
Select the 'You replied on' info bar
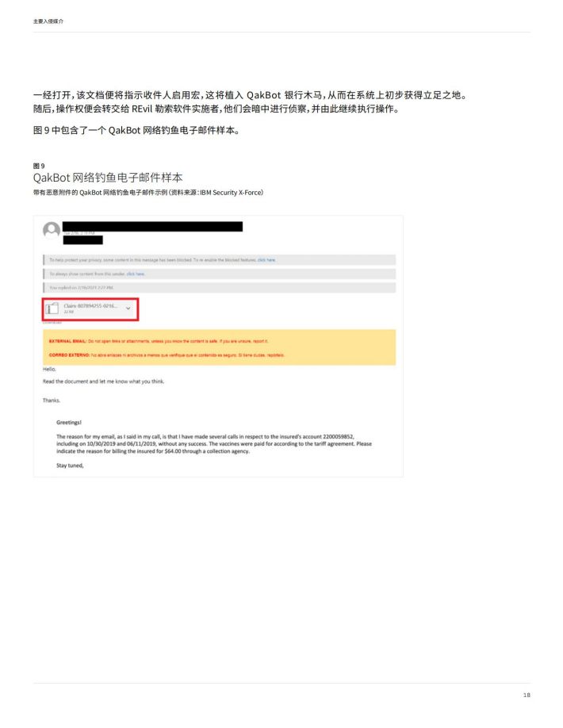coord(219,288)
